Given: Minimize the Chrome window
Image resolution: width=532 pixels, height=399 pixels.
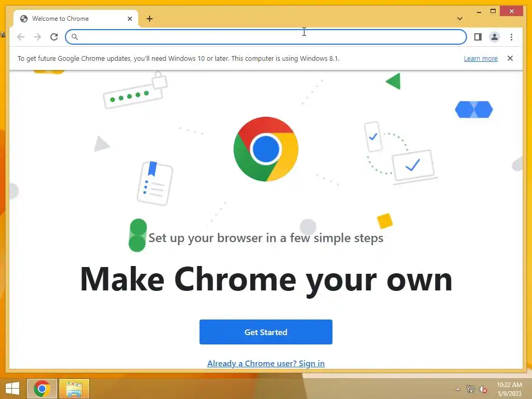Looking at the screenshot, I should pyautogui.click(x=478, y=11).
